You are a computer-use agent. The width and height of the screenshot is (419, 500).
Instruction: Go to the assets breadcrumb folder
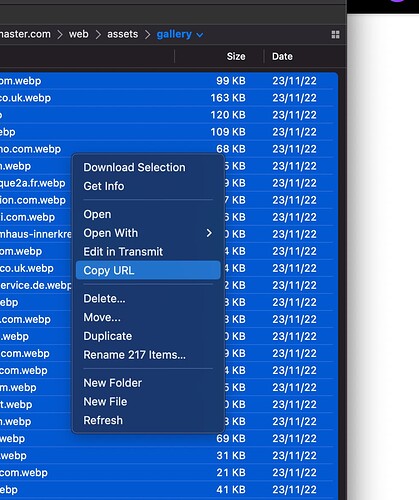[122, 34]
